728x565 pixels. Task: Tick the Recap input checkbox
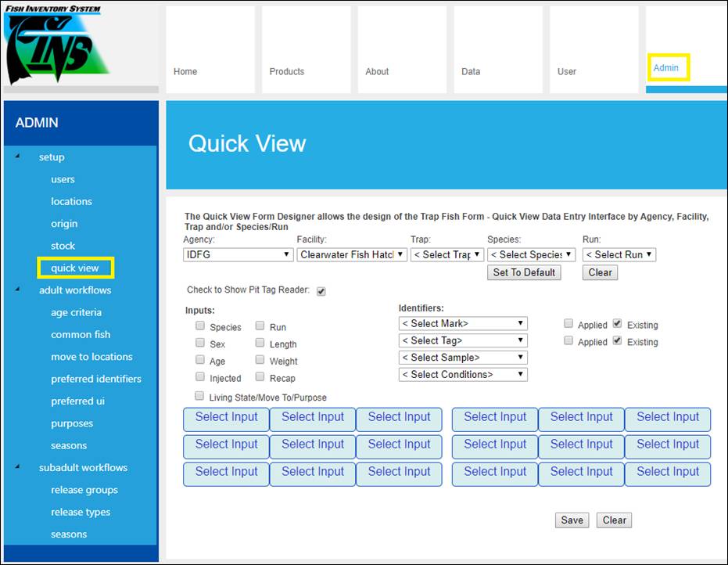(x=260, y=377)
